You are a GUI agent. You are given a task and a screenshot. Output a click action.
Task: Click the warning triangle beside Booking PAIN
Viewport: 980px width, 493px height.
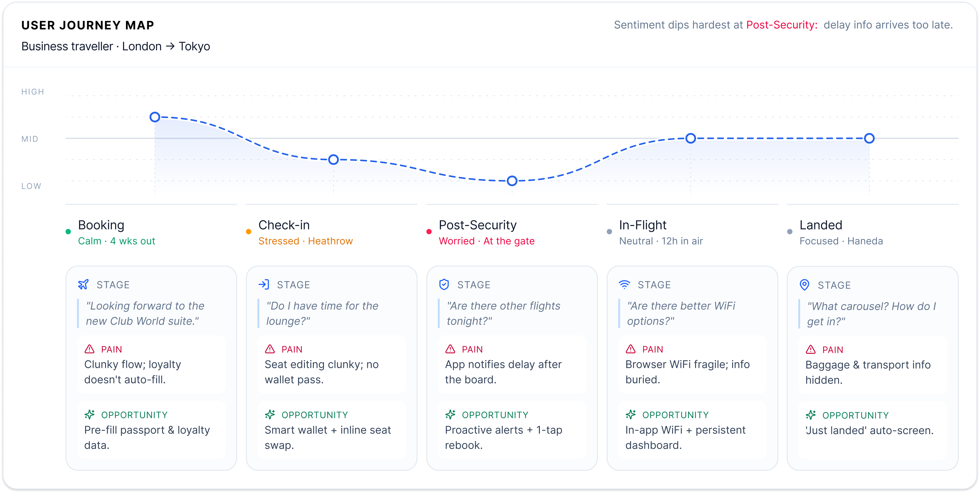(89, 349)
